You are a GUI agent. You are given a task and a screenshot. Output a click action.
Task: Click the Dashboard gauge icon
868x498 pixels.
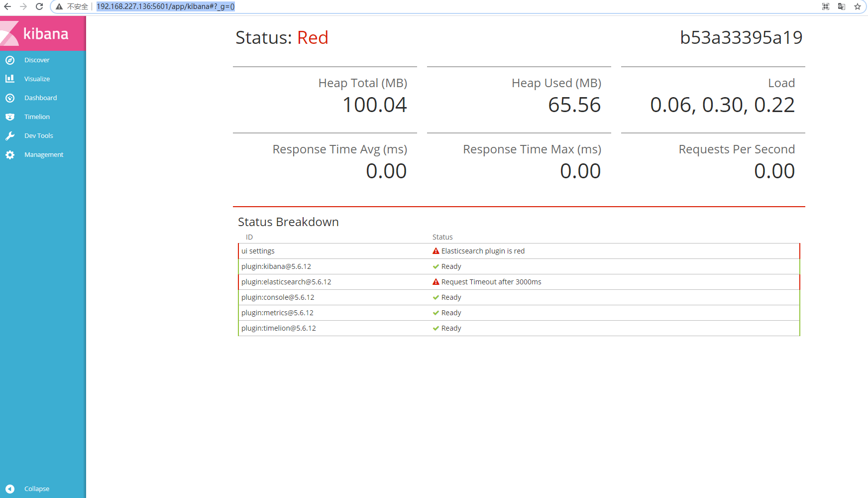(10, 98)
